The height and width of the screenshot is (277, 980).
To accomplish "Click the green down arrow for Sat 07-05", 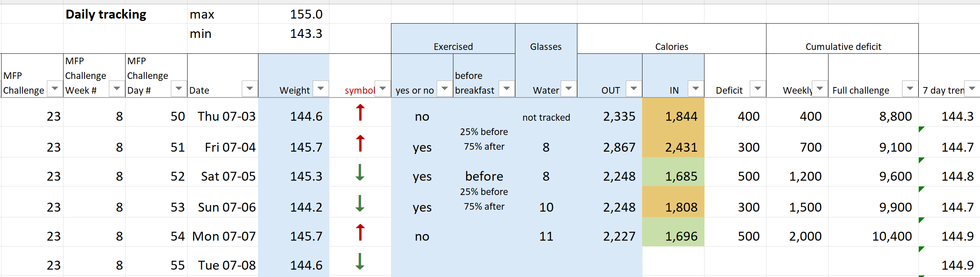I will (x=360, y=173).
